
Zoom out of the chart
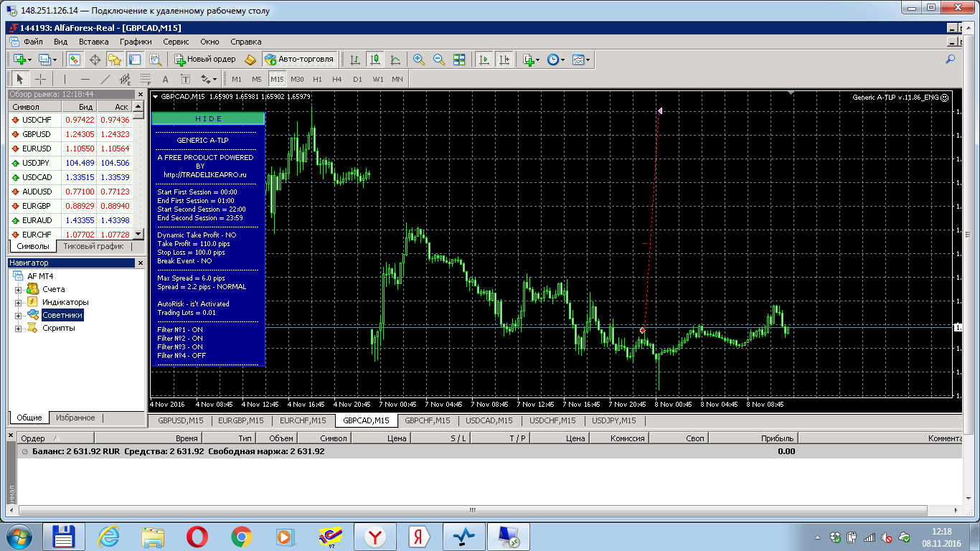(439, 60)
